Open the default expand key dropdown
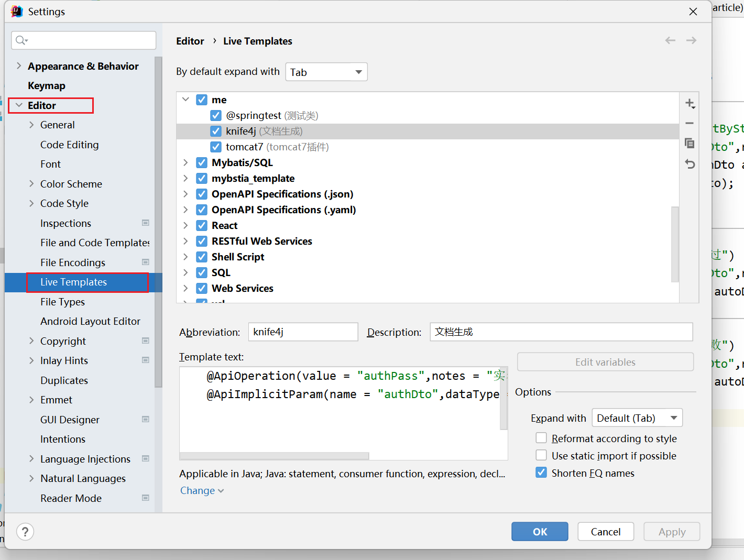Screen dimensions: 744x560 [326, 72]
